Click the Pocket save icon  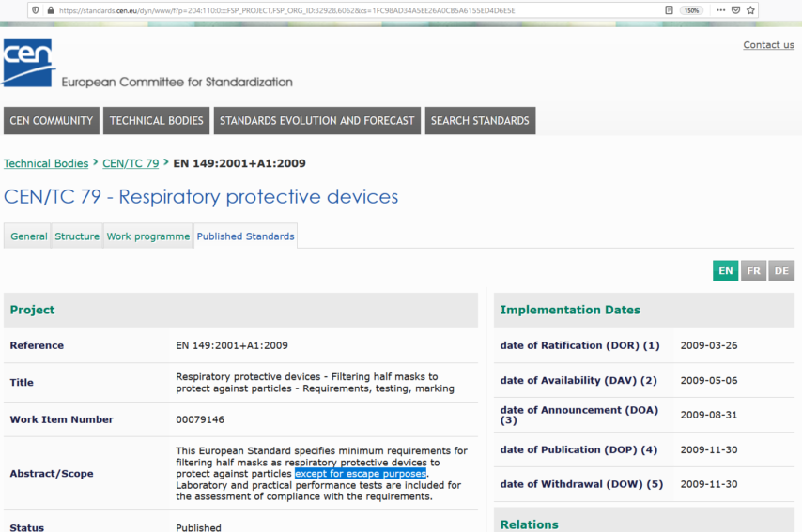pyautogui.click(x=735, y=10)
